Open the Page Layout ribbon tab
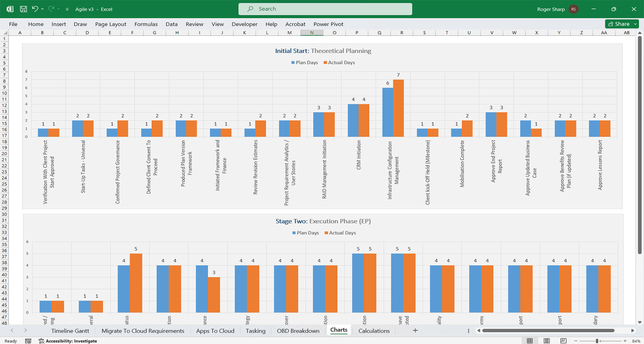Screen dimensions: 644x344 tap(110, 24)
